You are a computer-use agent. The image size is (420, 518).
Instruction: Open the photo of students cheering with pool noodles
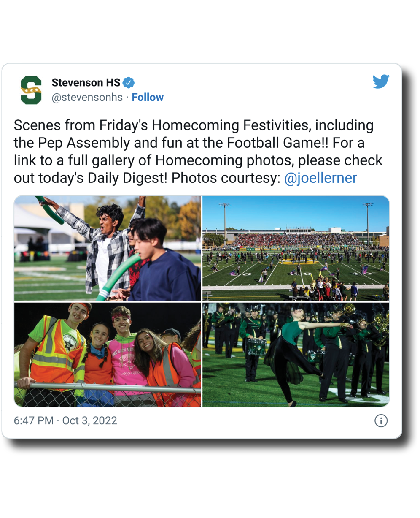pos(108,248)
